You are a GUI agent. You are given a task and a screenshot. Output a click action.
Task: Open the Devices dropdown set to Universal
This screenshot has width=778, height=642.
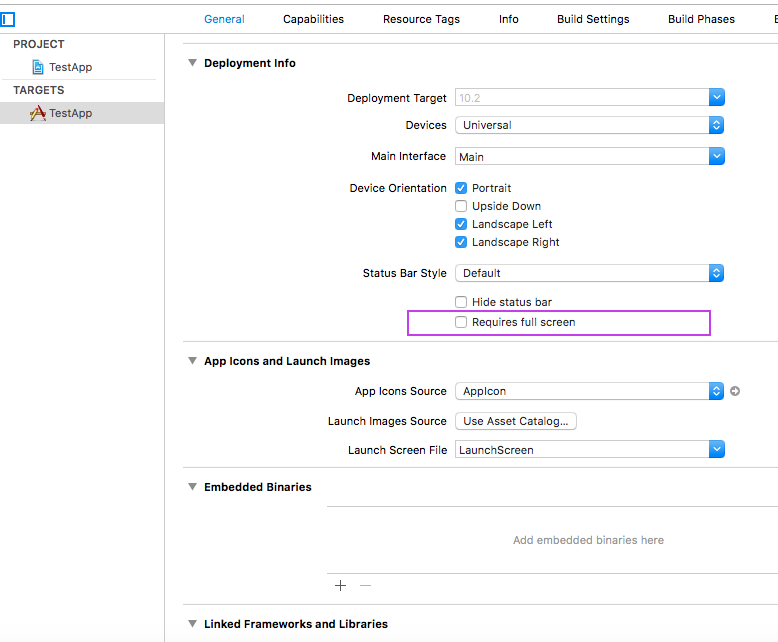[589, 125]
